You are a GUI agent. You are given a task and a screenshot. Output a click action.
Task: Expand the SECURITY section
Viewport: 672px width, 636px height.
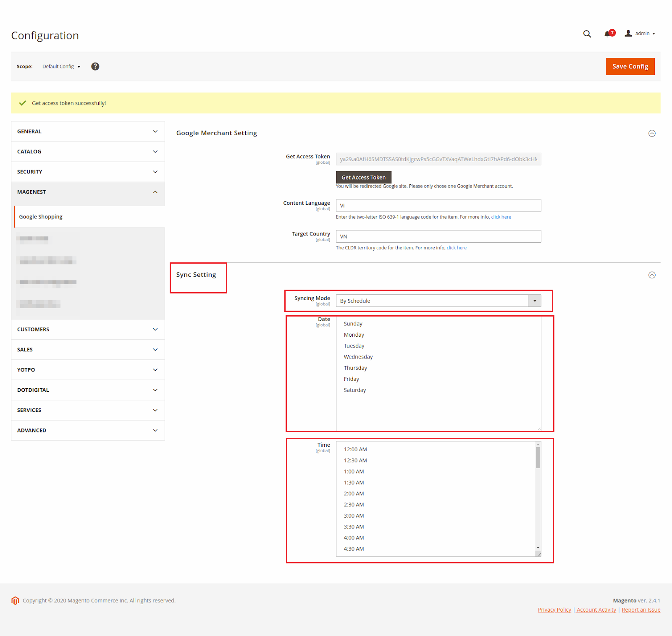(x=88, y=172)
